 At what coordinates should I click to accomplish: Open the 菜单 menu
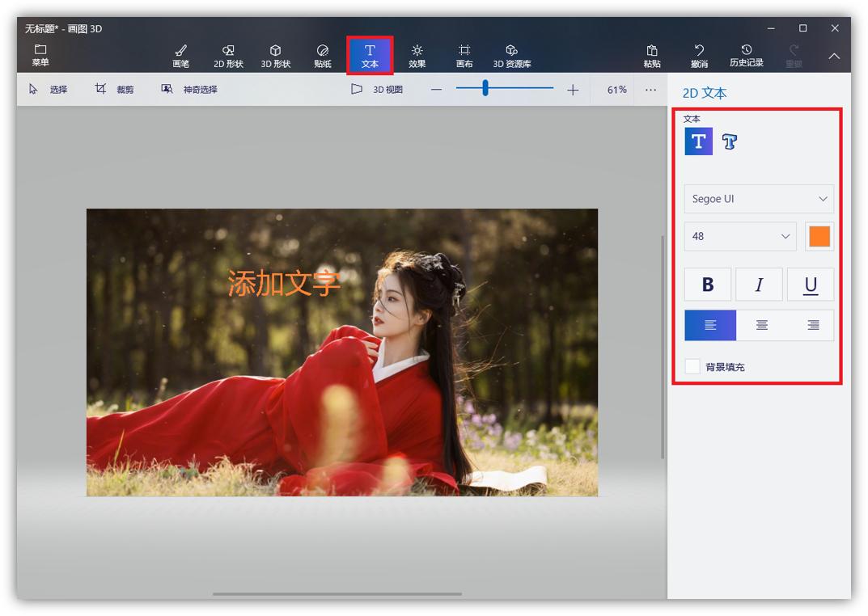[x=40, y=56]
